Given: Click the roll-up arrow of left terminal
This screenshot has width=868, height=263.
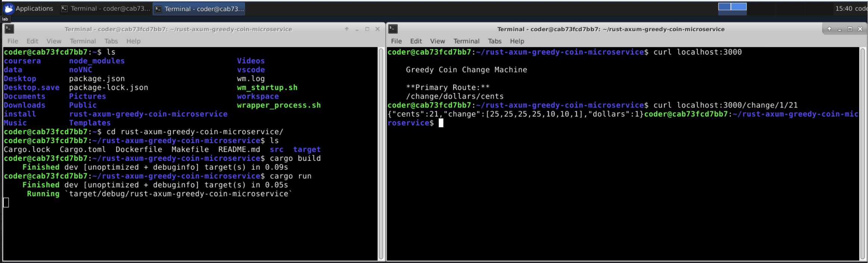Looking at the screenshot, I should pos(347,29).
